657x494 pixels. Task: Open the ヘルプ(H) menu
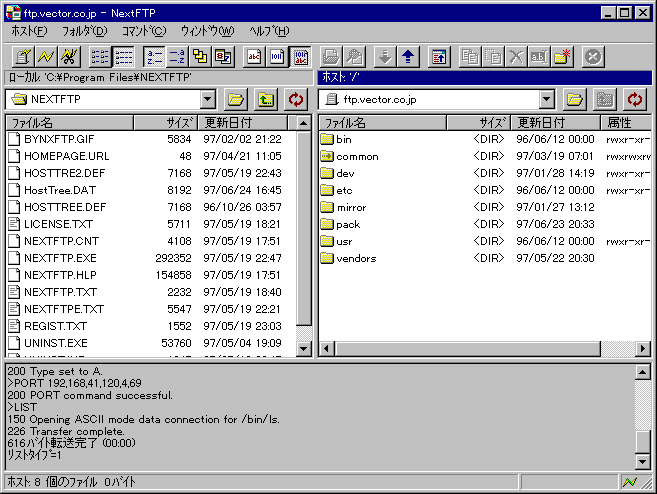[x=269, y=31]
